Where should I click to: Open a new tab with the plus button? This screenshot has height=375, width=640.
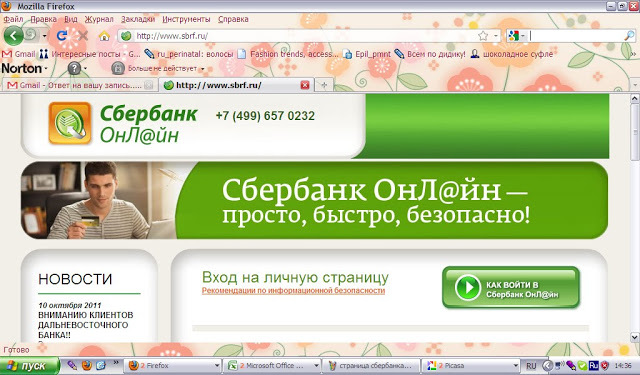coord(324,85)
